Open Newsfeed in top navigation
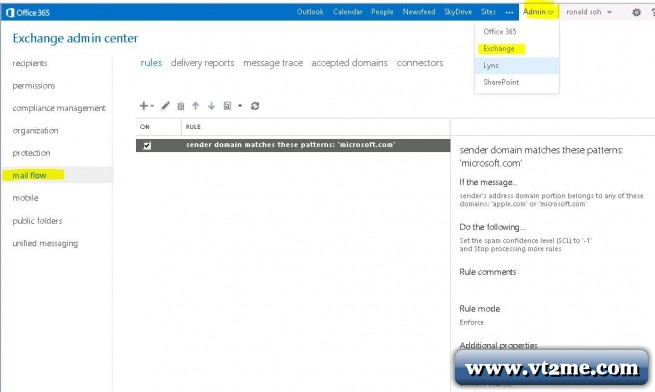655x392 pixels. (x=419, y=12)
